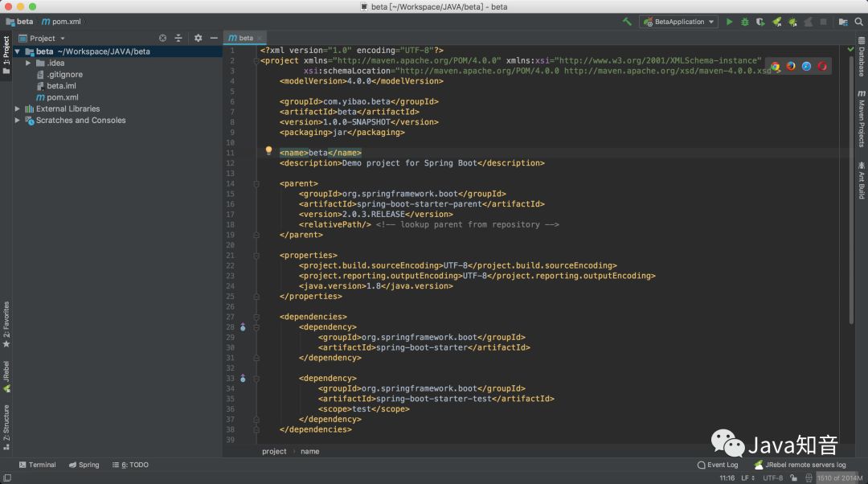Open file preview in Firefox browser
The height and width of the screenshot is (484, 868).
coord(791,67)
